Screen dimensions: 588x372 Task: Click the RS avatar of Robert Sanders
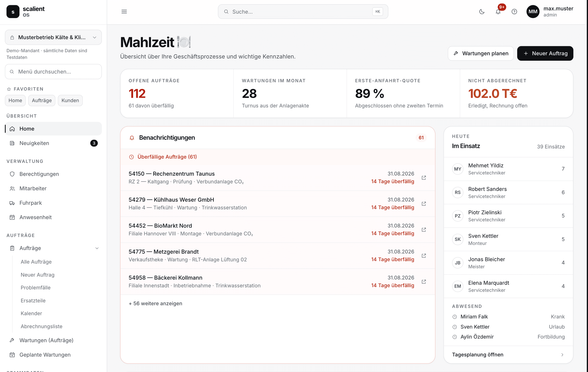(458, 192)
